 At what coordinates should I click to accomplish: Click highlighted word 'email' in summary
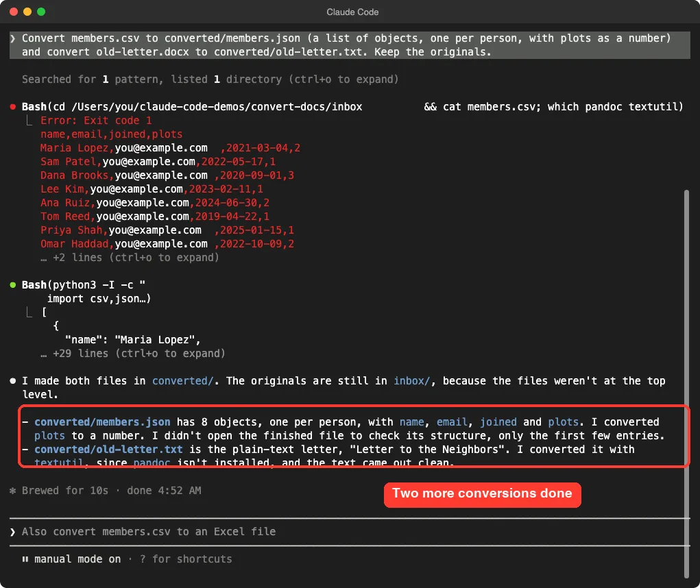(452, 422)
